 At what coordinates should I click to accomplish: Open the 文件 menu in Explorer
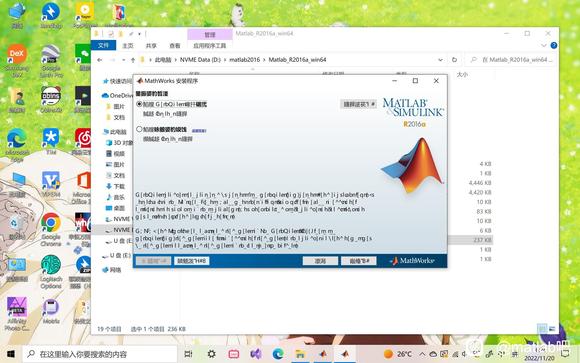point(103,45)
